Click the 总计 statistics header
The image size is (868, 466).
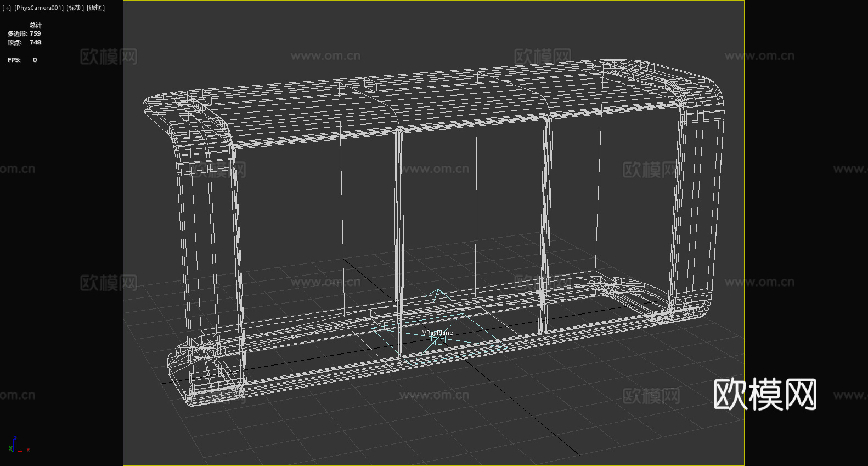36,25
